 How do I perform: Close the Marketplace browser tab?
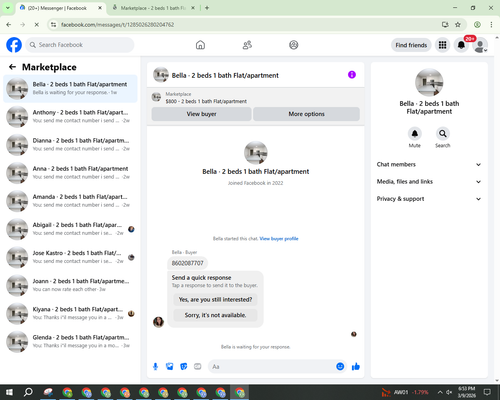point(193,8)
